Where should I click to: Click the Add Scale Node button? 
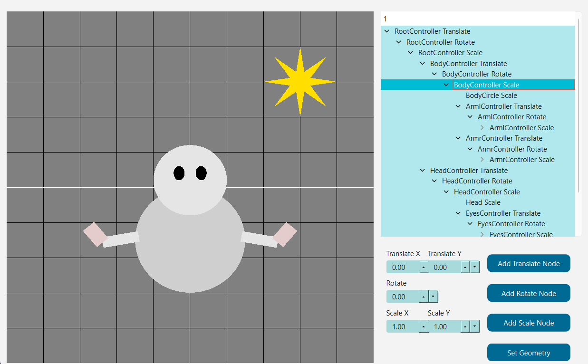click(529, 323)
